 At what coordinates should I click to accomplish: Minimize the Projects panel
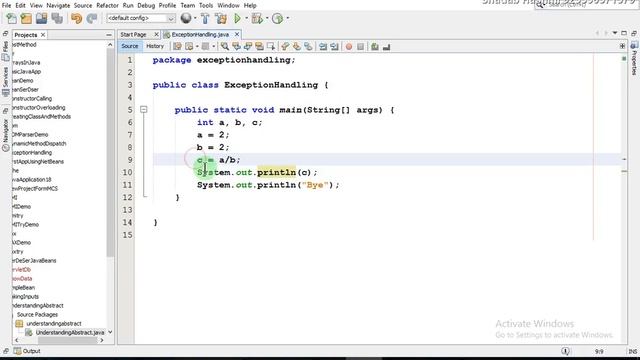pyautogui.click(x=109, y=35)
